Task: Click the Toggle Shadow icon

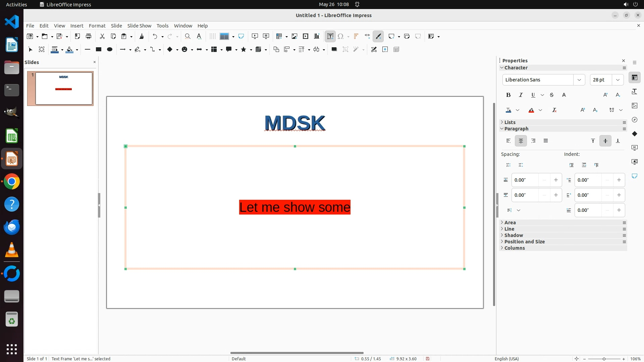Action: pyautogui.click(x=334, y=49)
